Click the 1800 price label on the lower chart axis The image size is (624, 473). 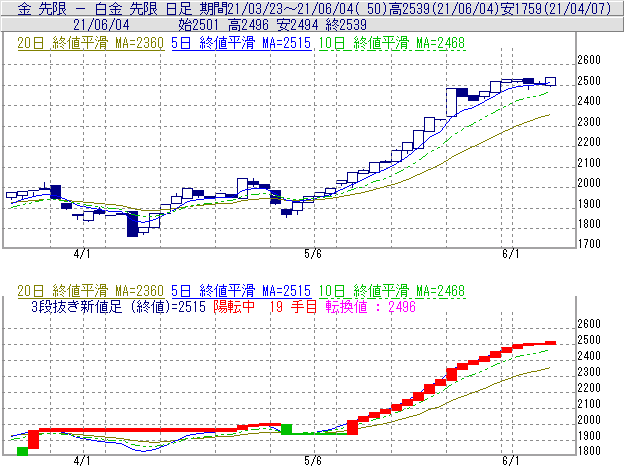point(589,451)
